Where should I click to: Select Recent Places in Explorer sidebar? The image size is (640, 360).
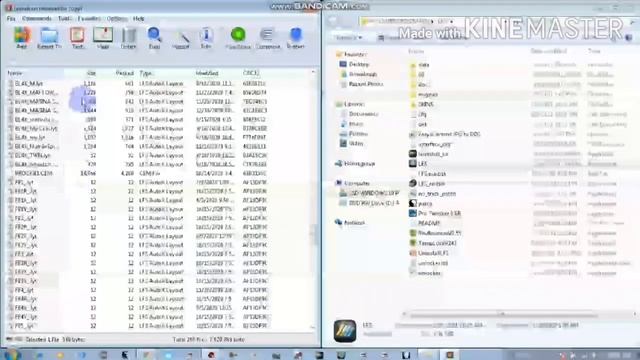tap(362, 84)
